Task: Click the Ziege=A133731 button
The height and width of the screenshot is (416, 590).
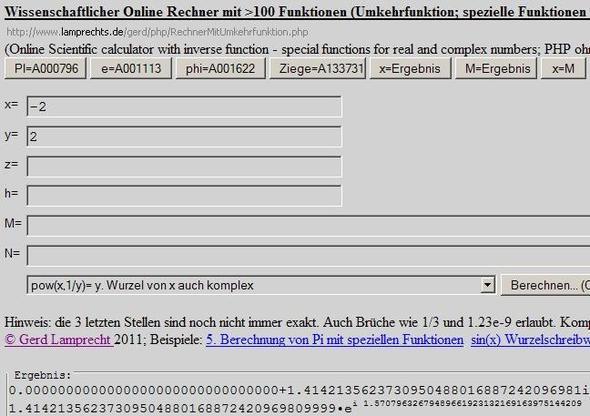Action: tap(318, 68)
